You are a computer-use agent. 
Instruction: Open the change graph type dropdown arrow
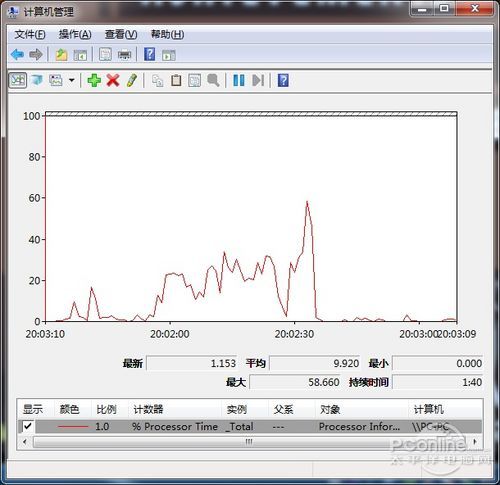tap(71, 80)
